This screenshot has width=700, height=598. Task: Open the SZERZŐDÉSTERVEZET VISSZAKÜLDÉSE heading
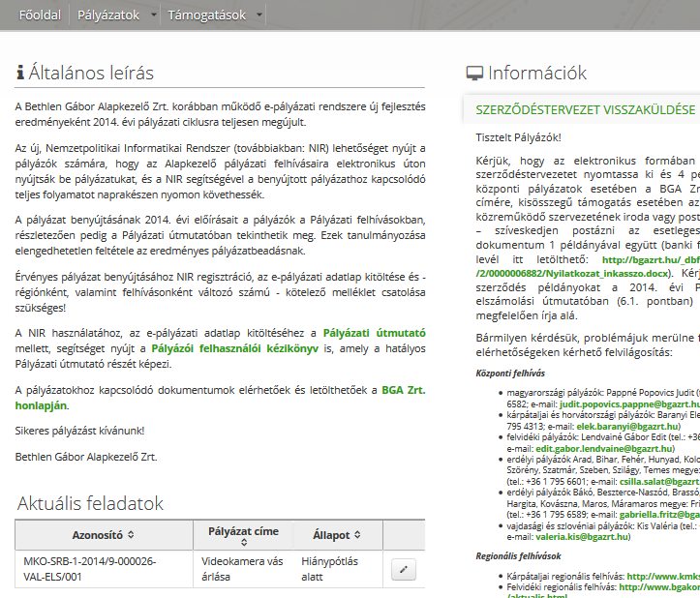click(x=585, y=109)
